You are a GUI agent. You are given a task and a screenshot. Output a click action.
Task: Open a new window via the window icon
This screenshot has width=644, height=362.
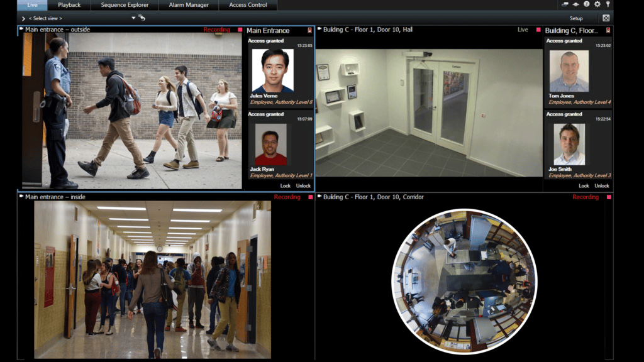pyautogui.click(x=565, y=4)
